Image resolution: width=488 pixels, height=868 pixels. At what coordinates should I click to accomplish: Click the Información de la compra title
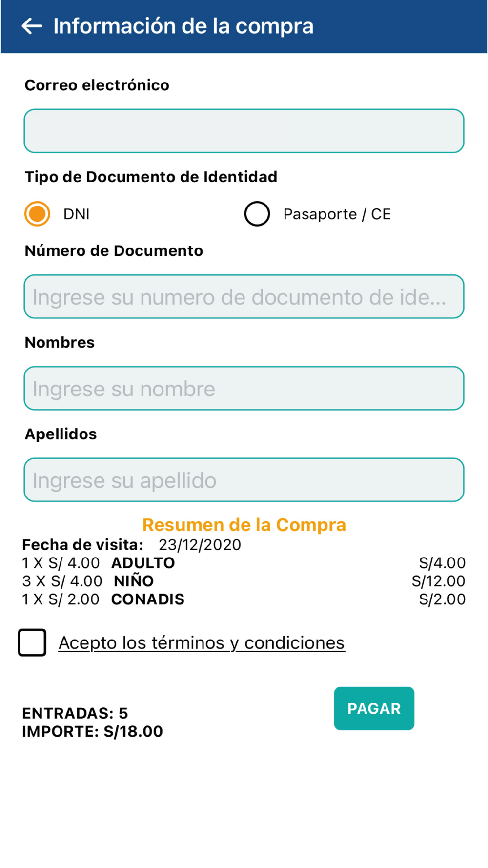pyautogui.click(x=183, y=26)
